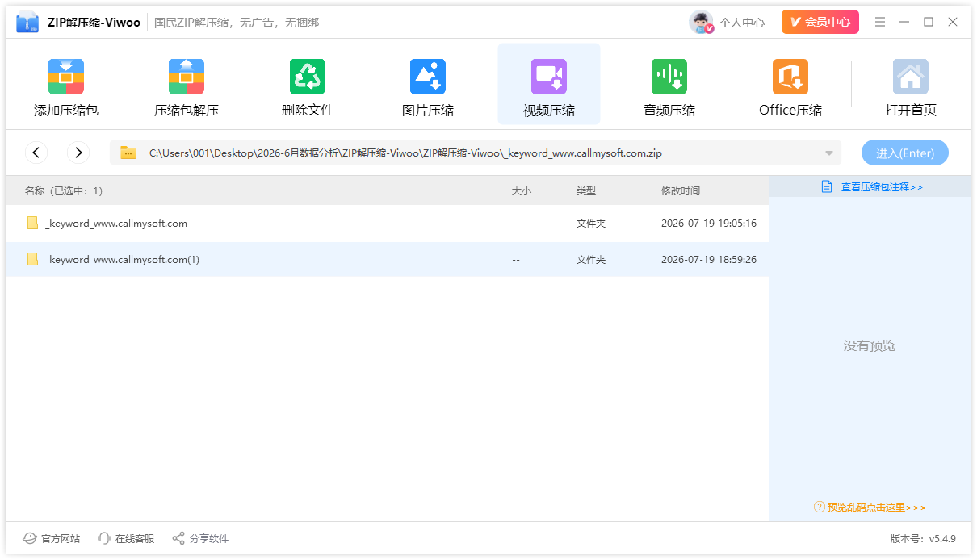The image size is (977, 560).
Task: Select folder row _keyword_www.callmysoft.com
Action: point(388,223)
